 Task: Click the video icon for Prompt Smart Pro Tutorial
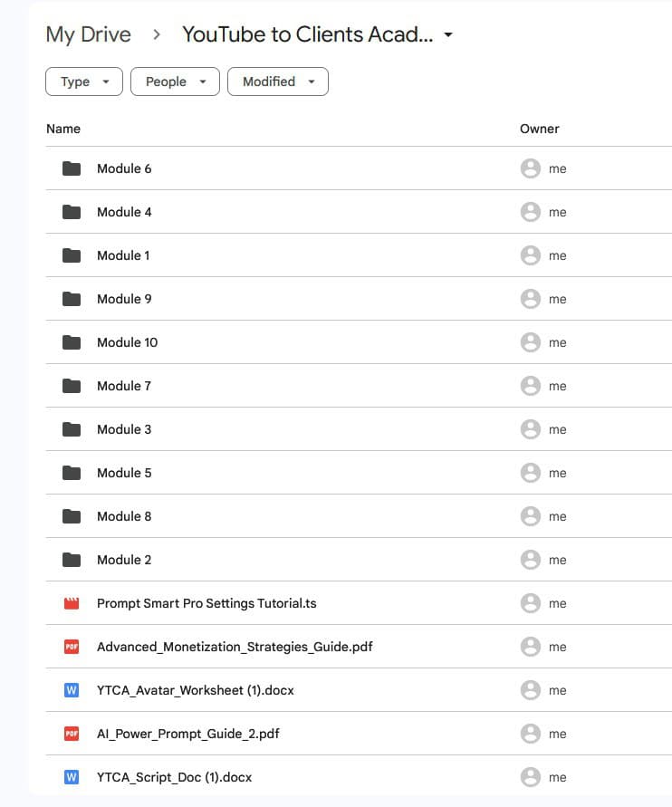72,603
